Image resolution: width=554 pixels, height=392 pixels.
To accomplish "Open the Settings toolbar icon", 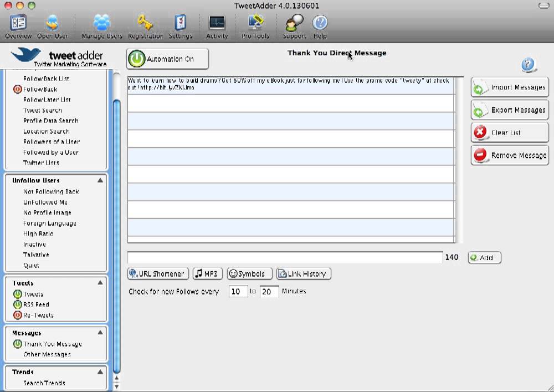I will (x=181, y=27).
